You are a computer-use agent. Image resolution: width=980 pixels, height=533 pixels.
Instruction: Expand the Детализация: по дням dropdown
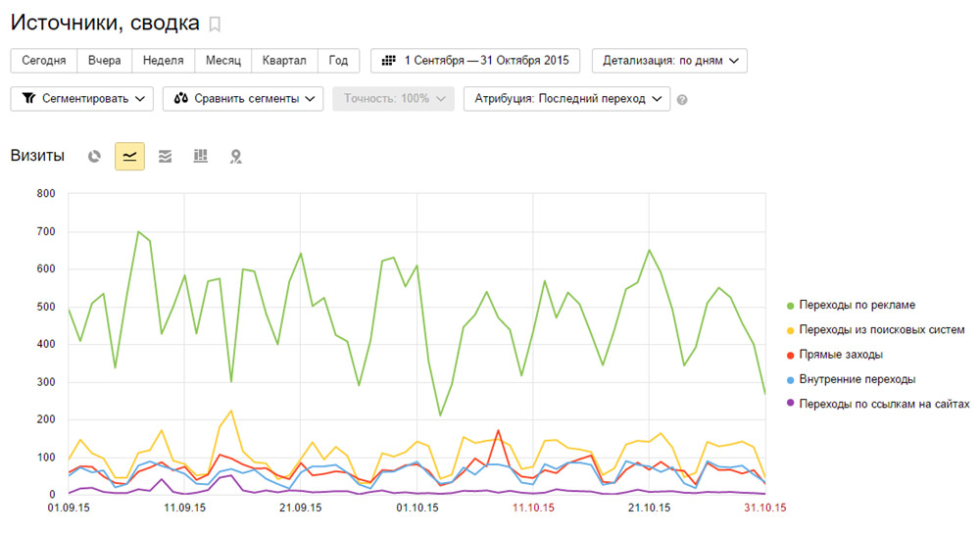tap(669, 60)
